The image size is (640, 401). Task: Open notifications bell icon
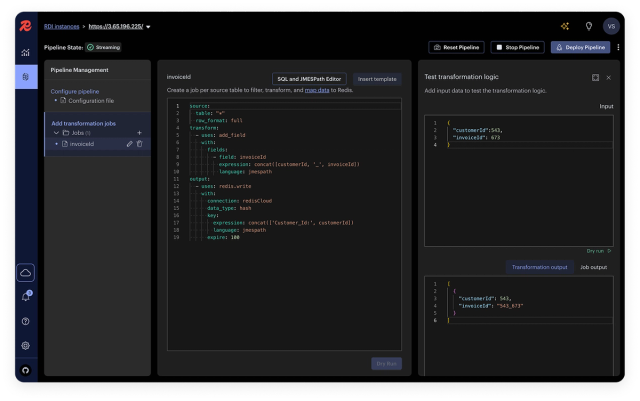[x=26, y=296]
